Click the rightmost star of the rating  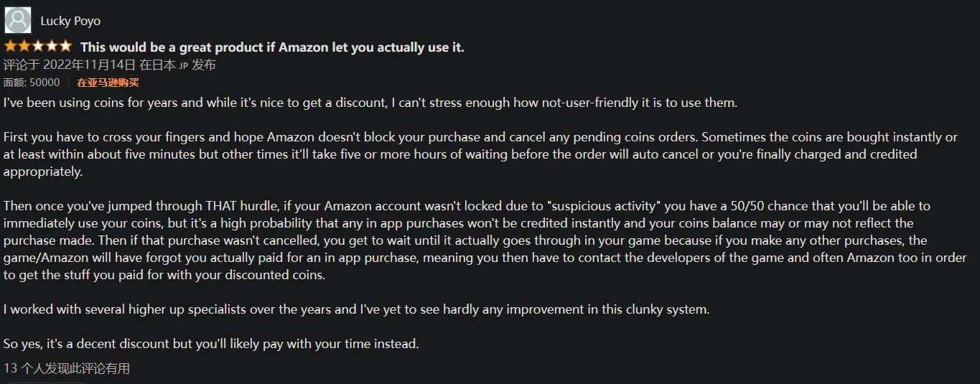tap(65, 47)
